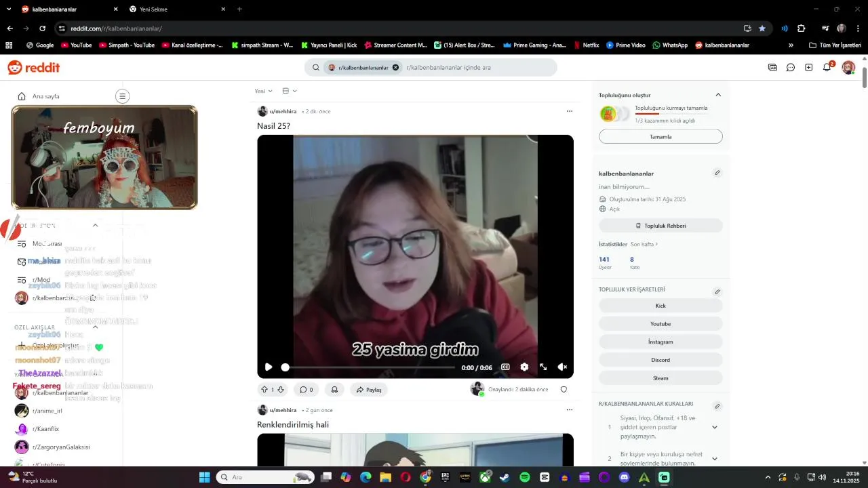Open Spotify from the taskbar
Viewport: 868px width, 488px height.
[x=525, y=477]
